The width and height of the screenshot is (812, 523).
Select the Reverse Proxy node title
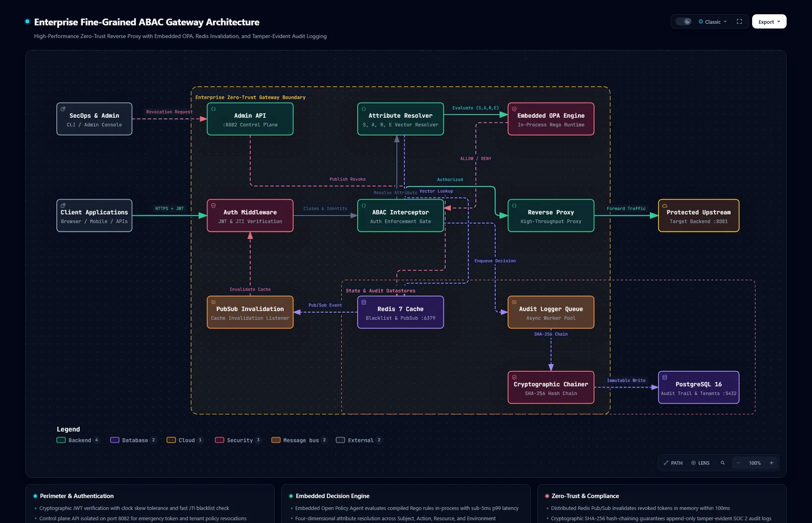coord(551,213)
